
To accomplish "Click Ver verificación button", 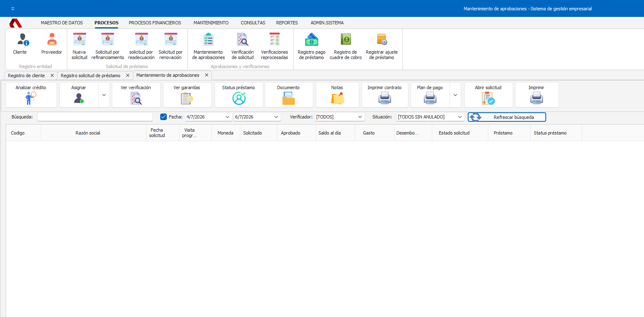I will click(136, 95).
